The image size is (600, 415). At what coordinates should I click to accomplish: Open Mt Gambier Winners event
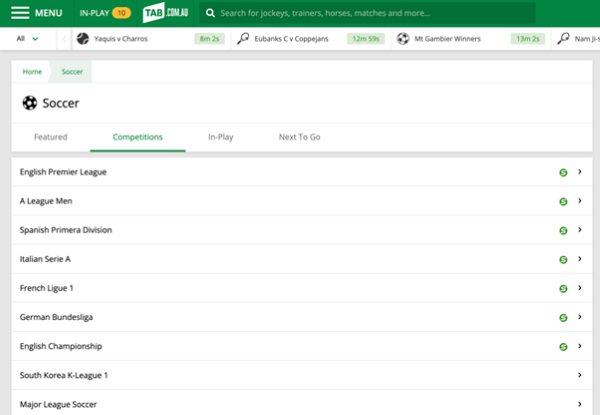471,39
